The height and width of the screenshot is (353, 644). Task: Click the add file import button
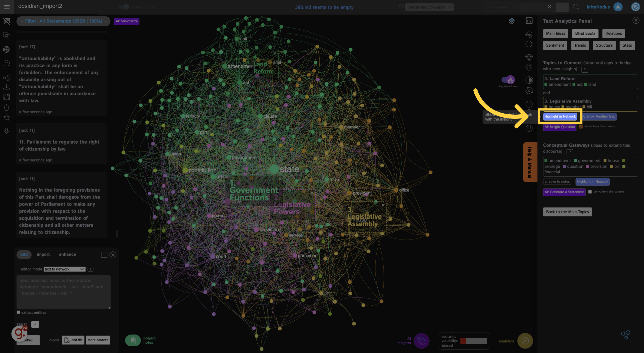pos(73,340)
